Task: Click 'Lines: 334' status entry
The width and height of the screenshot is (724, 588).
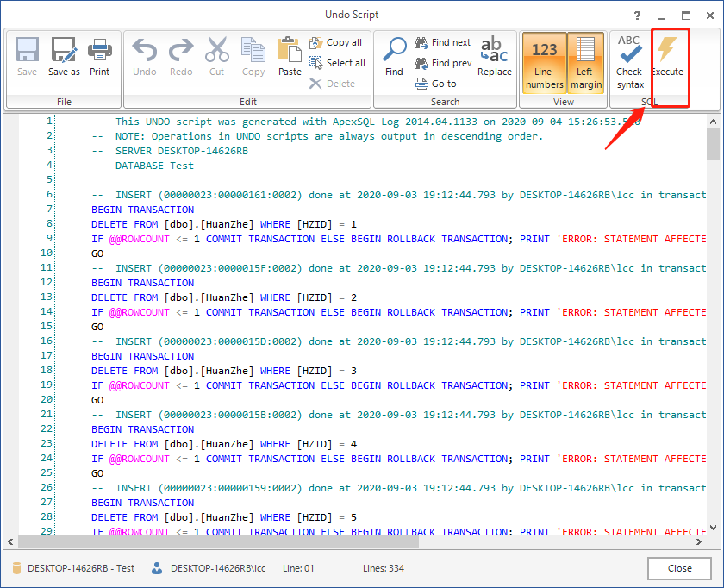Action: pyautogui.click(x=384, y=568)
